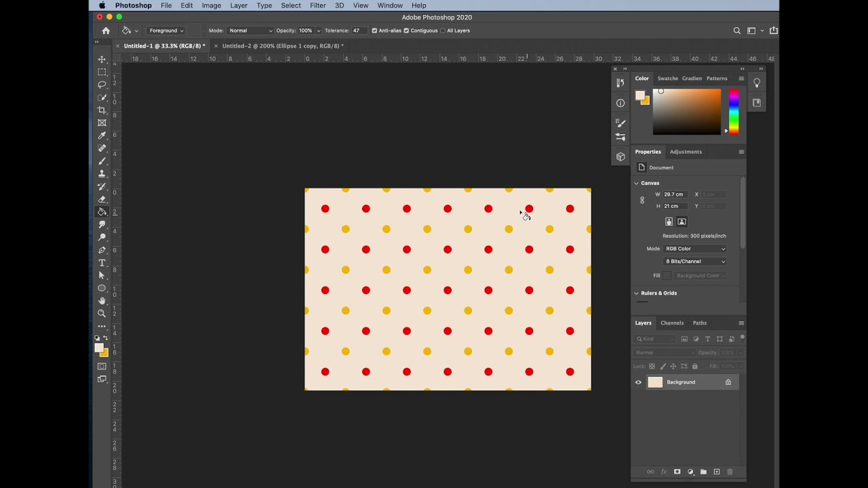
Task: Add a layer mask icon
Action: pos(677,472)
